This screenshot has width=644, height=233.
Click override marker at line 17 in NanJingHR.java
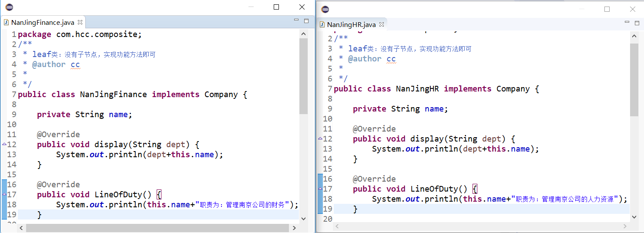320,189
